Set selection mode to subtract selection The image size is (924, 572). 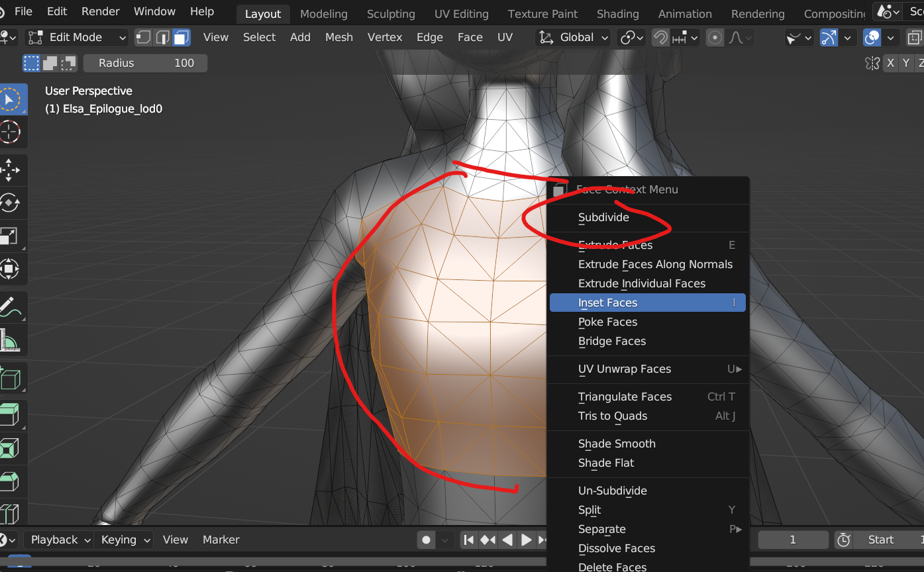point(68,63)
